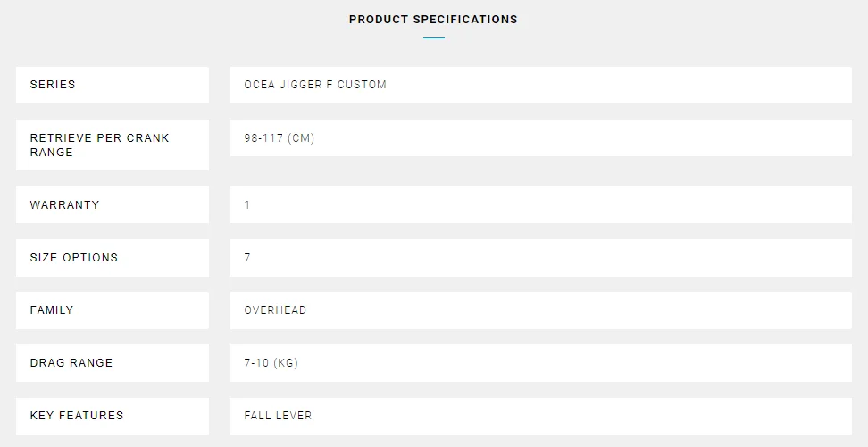The width and height of the screenshot is (868, 447).
Task: Click the Overhead family value
Action: click(275, 310)
